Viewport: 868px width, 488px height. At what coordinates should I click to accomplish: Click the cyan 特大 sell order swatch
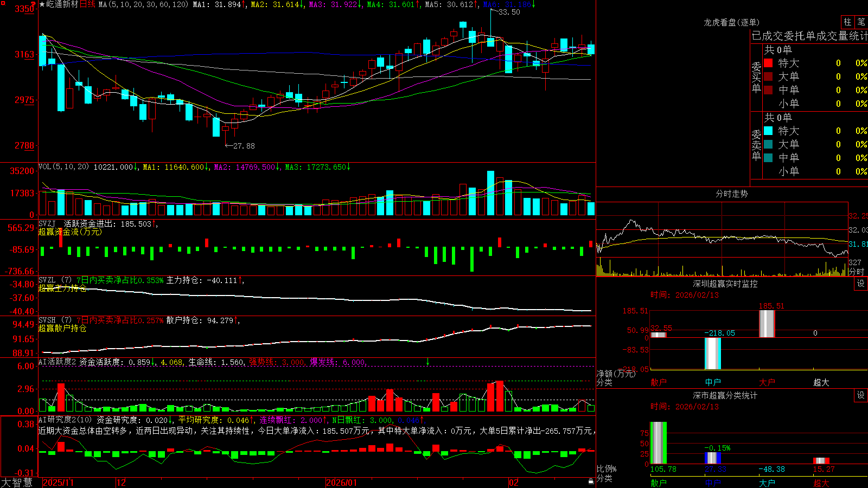click(768, 131)
